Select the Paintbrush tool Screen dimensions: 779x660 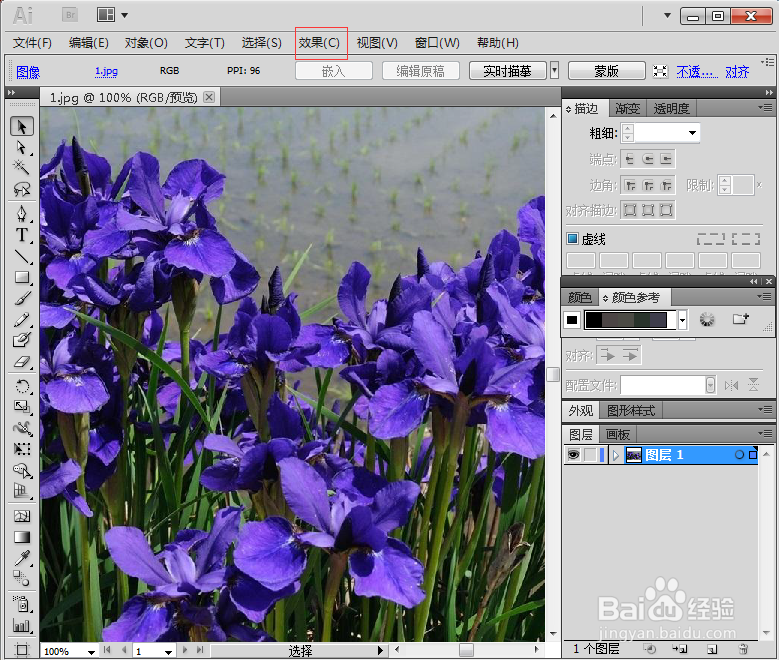tap(21, 298)
